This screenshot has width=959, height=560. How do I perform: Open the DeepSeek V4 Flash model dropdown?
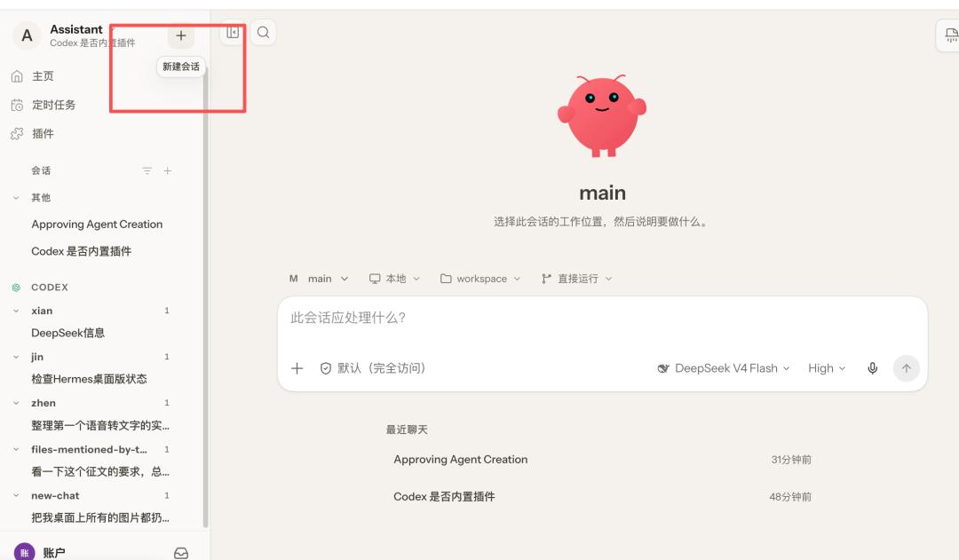point(724,368)
